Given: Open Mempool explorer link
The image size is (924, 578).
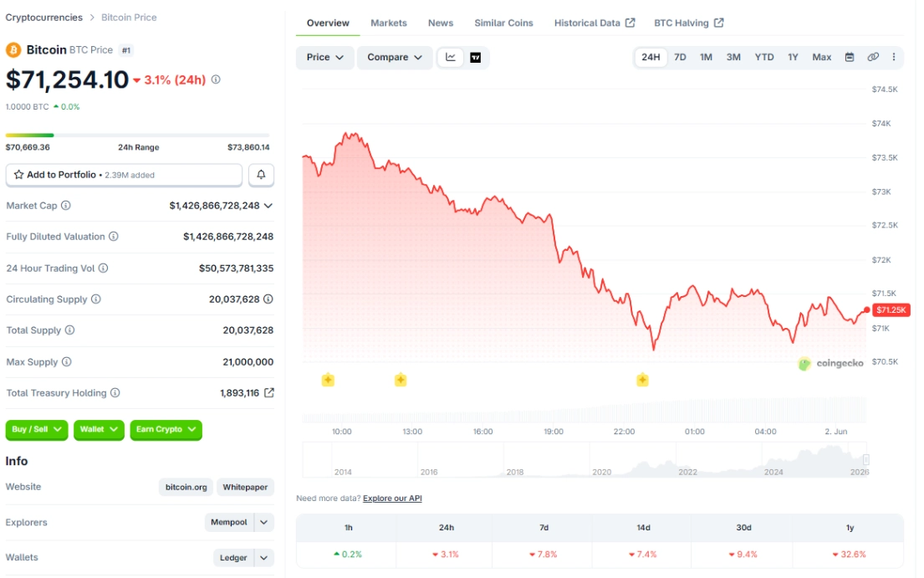Looking at the screenshot, I should coord(229,522).
